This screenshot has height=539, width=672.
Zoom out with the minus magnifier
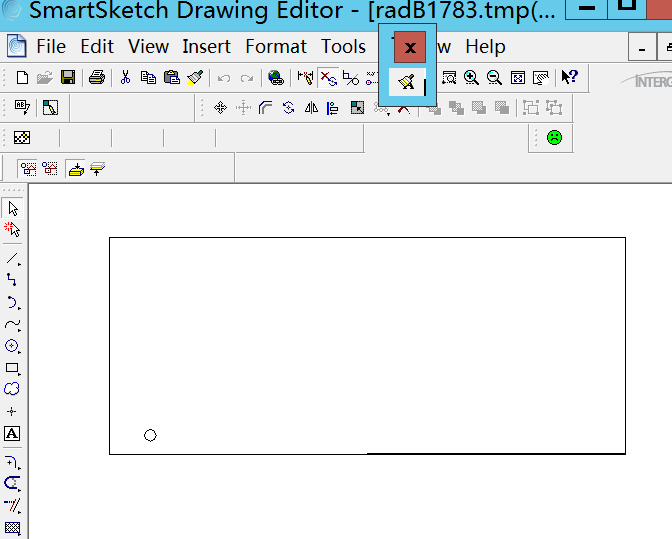495,78
